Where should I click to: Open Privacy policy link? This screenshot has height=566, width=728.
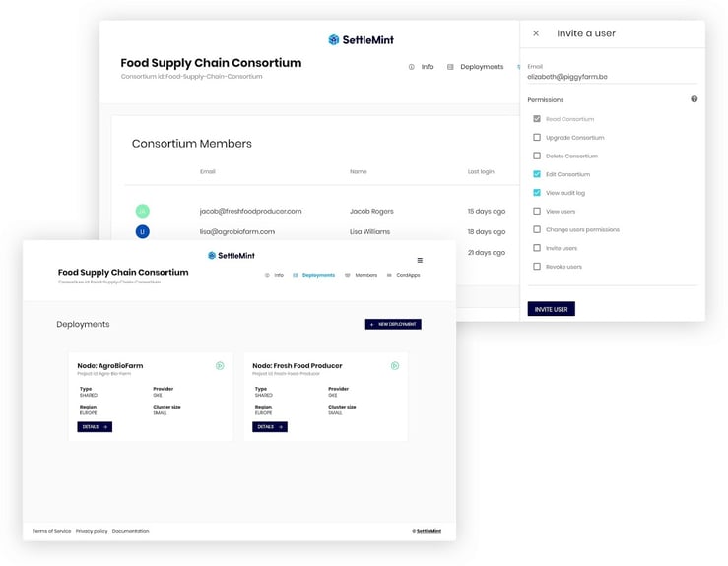[x=92, y=531]
